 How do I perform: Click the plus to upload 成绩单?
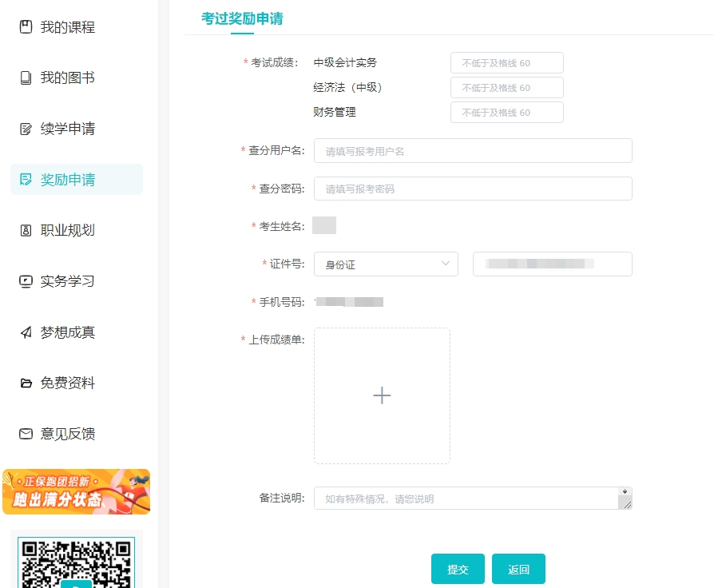pyautogui.click(x=382, y=395)
